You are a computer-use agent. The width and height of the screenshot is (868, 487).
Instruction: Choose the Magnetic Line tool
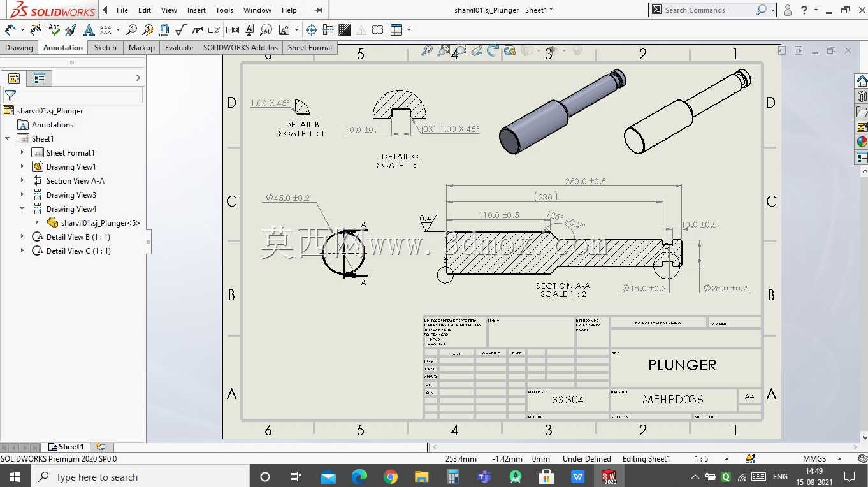point(164,29)
